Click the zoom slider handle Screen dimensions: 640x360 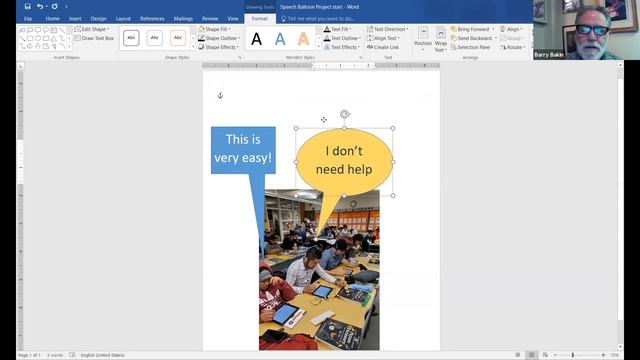573,355
